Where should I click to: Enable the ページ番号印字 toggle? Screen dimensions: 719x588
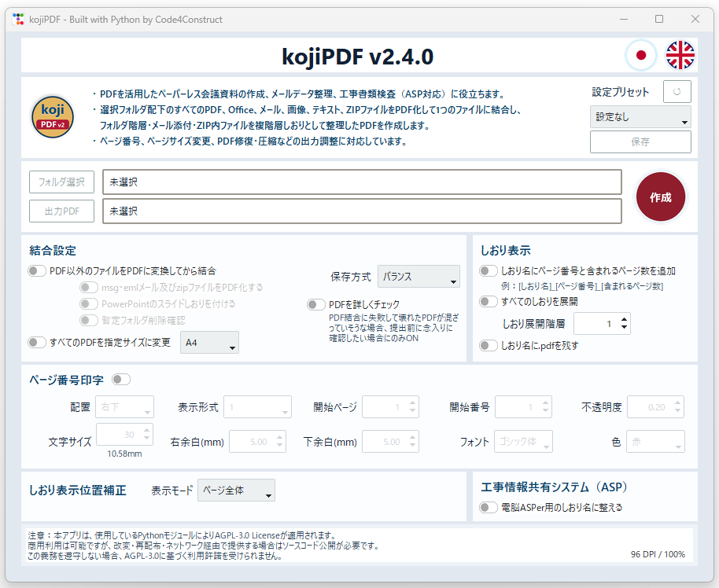click(121, 380)
